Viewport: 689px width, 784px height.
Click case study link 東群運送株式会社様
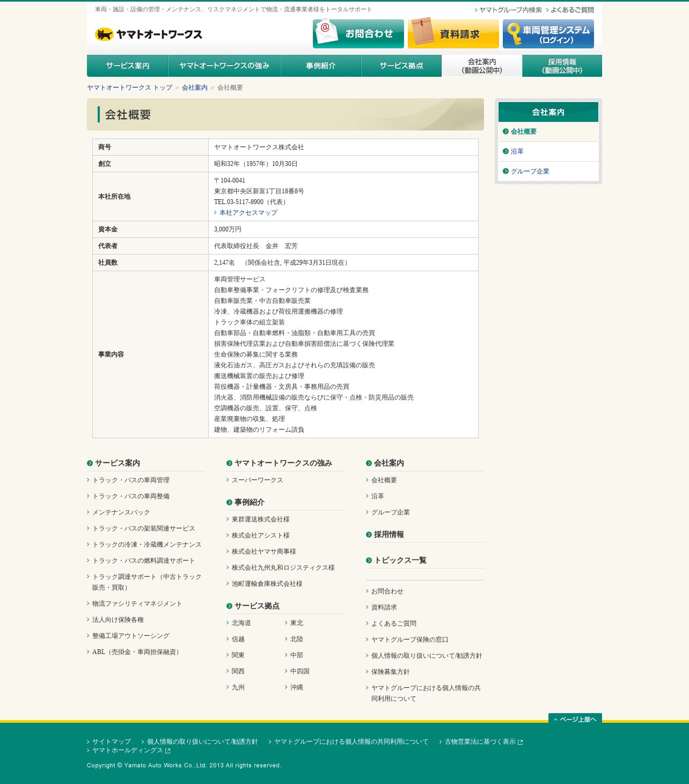(261, 519)
